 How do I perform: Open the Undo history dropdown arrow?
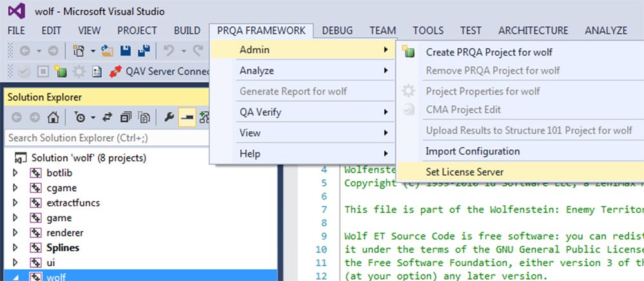pyautogui.click(x=184, y=51)
